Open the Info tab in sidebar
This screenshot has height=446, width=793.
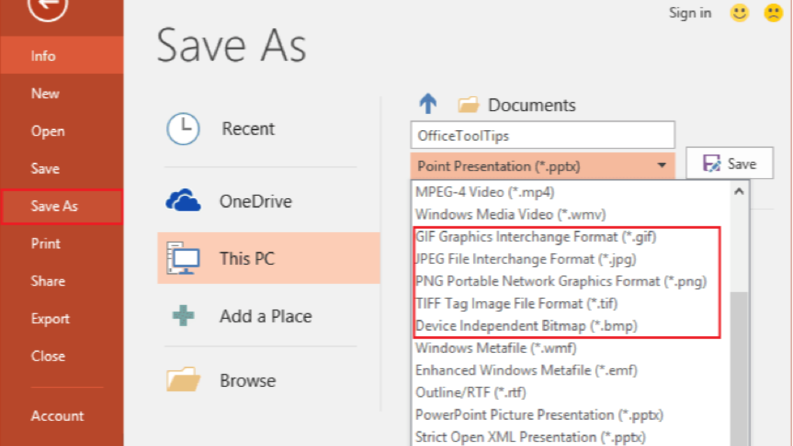click(x=62, y=56)
